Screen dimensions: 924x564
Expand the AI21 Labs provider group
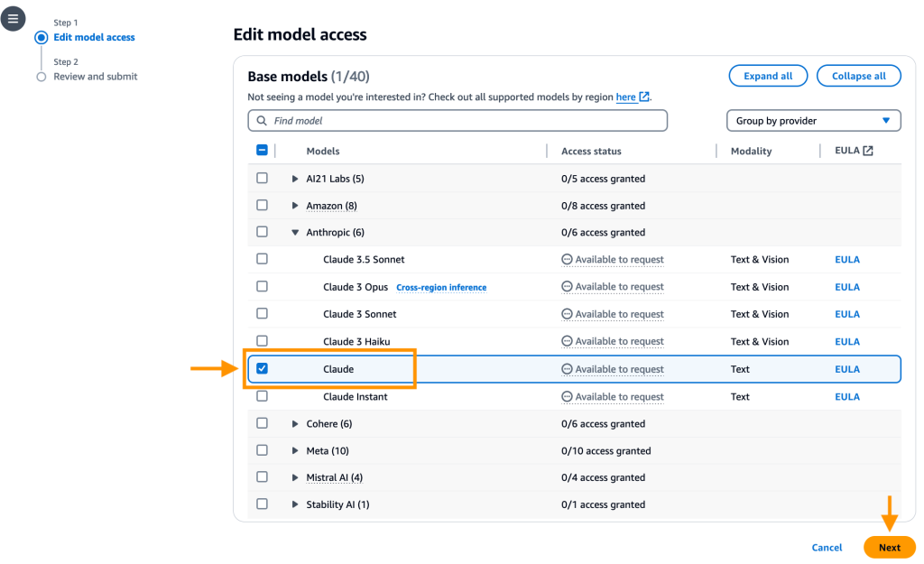point(295,179)
